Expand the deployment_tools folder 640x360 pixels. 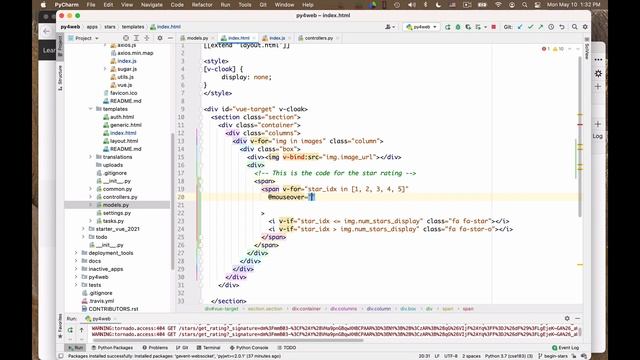76,253
